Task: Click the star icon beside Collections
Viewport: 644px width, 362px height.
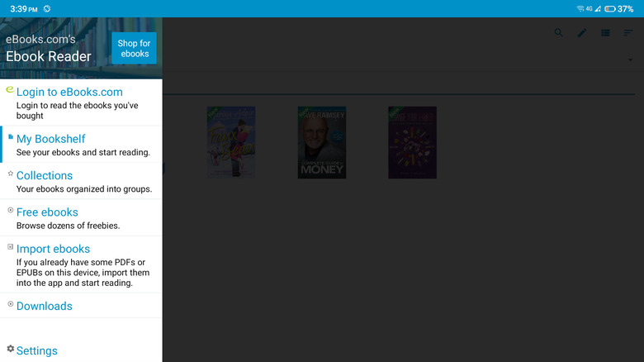Action: click(x=10, y=174)
